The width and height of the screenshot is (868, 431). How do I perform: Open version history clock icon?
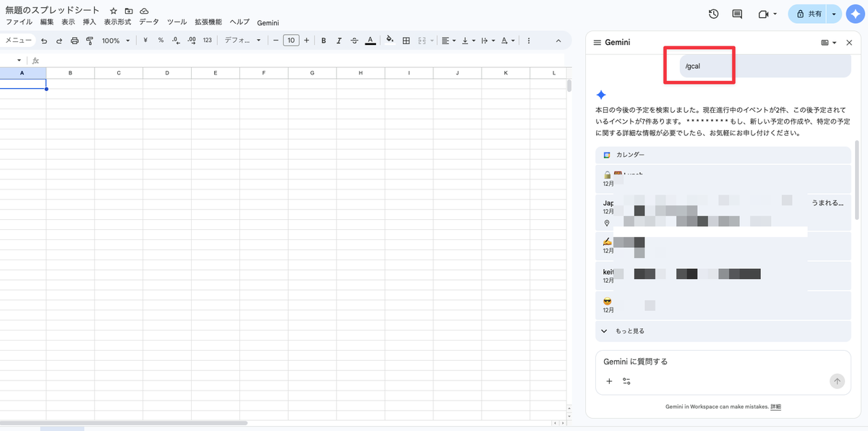pos(713,14)
